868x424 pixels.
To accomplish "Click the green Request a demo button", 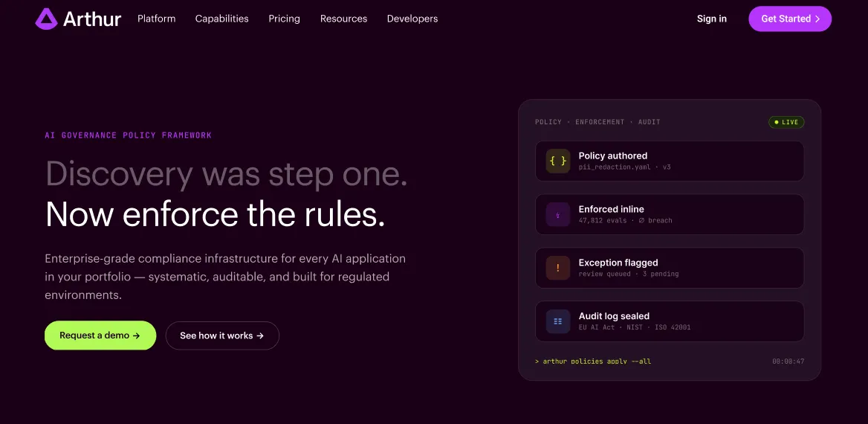I will tap(100, 335).
